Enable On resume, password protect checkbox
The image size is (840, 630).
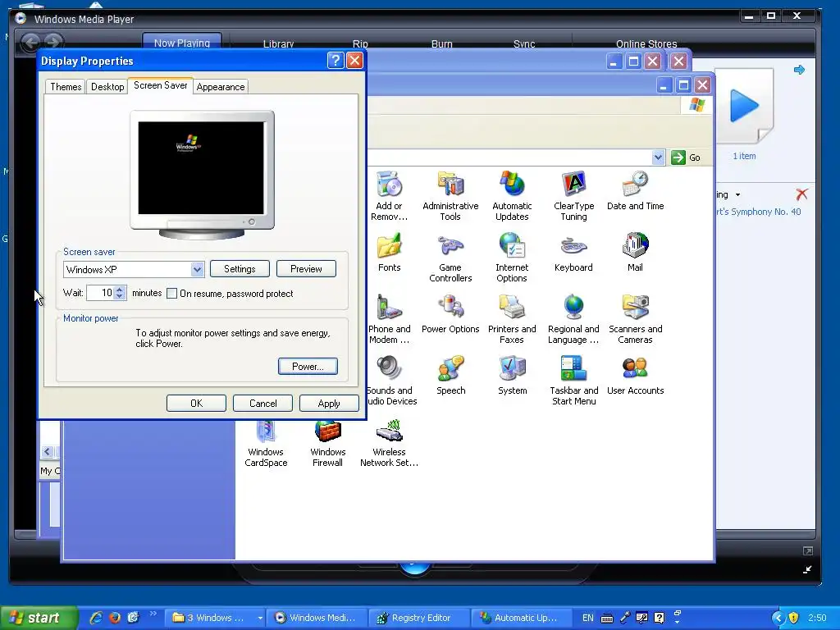(172, 294)
